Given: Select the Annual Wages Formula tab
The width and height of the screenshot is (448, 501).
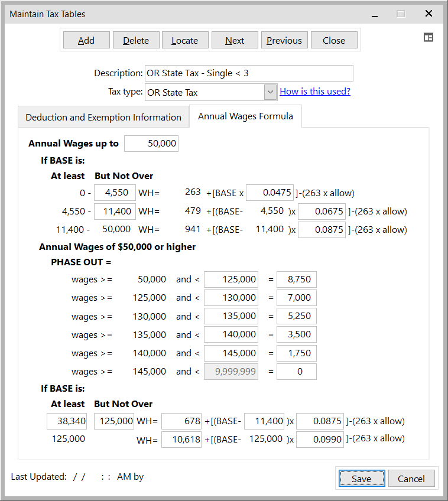Looking at the screenshot, I should 245,116.
